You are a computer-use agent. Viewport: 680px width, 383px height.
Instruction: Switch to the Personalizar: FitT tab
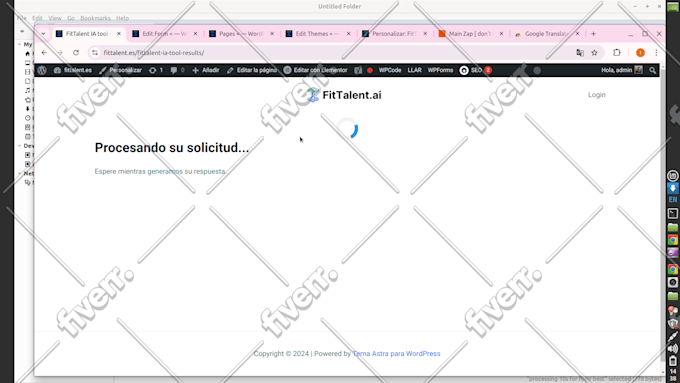pyautogui.click(x=395, y=34)
